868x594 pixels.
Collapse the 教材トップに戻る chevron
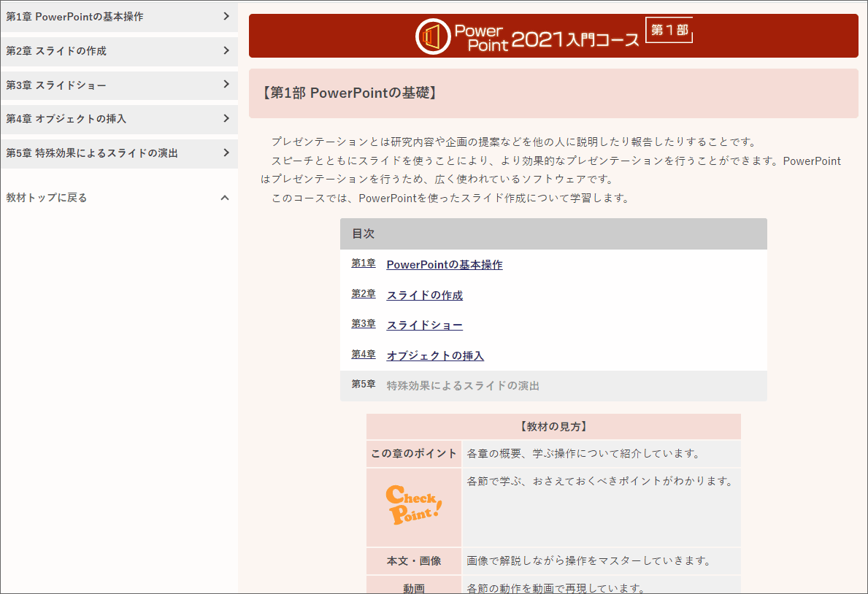pos(225,198)
